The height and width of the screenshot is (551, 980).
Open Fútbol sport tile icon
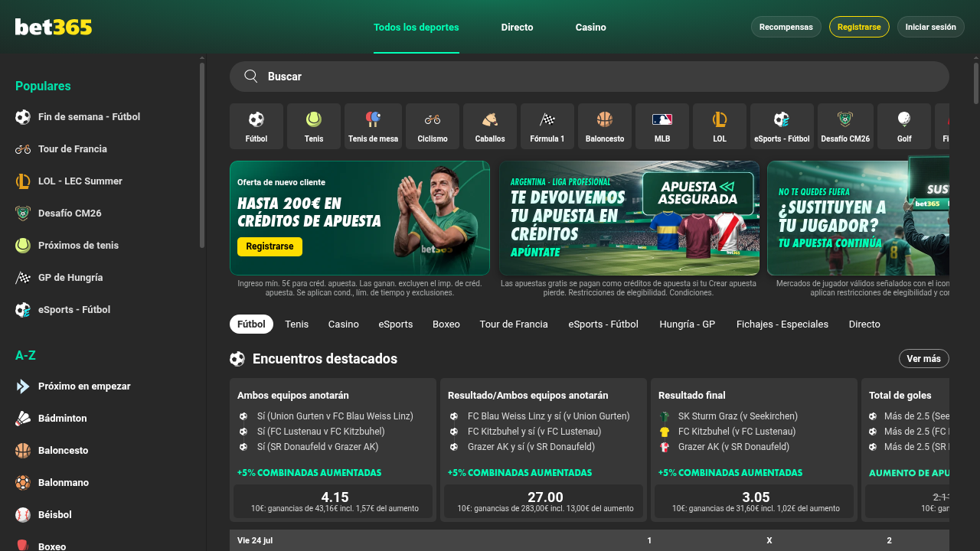(x=256, y=119)
